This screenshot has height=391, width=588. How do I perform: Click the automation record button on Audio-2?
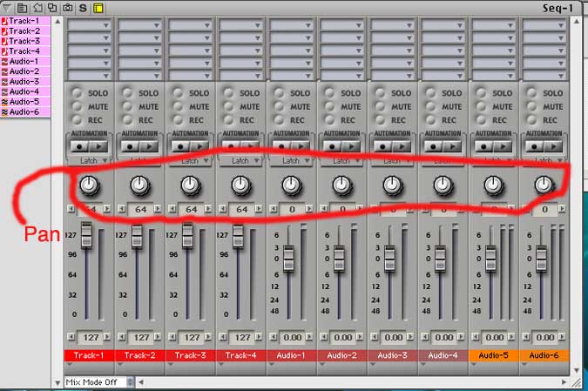tap(334, 147)
